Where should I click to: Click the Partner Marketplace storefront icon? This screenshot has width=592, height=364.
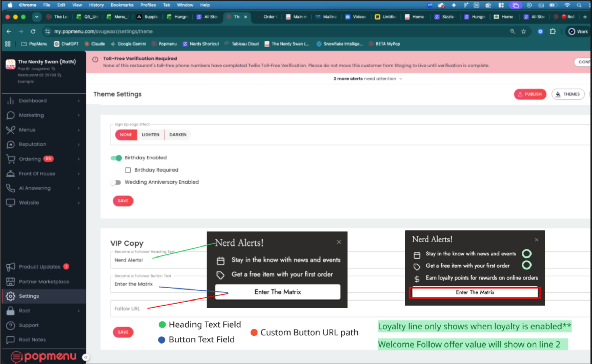click(11, 282)
